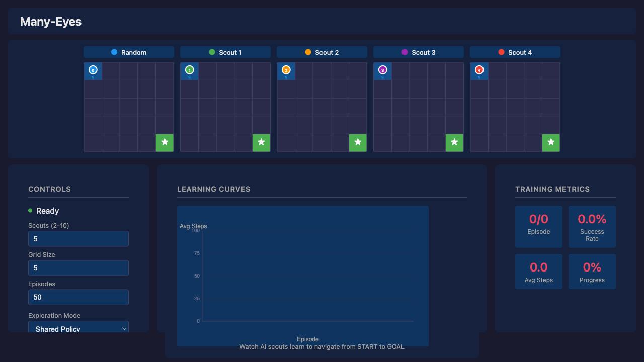
Task: Click the Scouts count input field
Action: [x=78, y=238]
